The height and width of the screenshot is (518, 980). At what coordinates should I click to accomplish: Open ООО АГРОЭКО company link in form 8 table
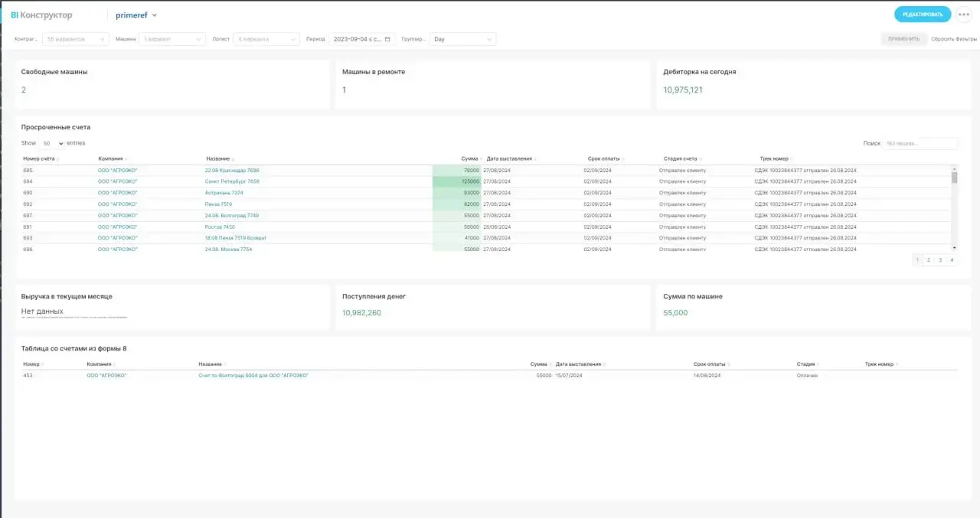coord(106,376)
